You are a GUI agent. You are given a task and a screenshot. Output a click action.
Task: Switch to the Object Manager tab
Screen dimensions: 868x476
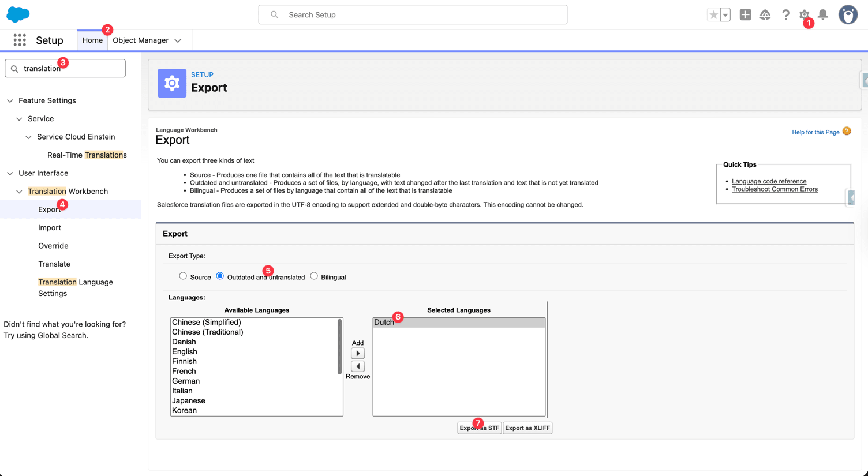(x=140, y=40)
